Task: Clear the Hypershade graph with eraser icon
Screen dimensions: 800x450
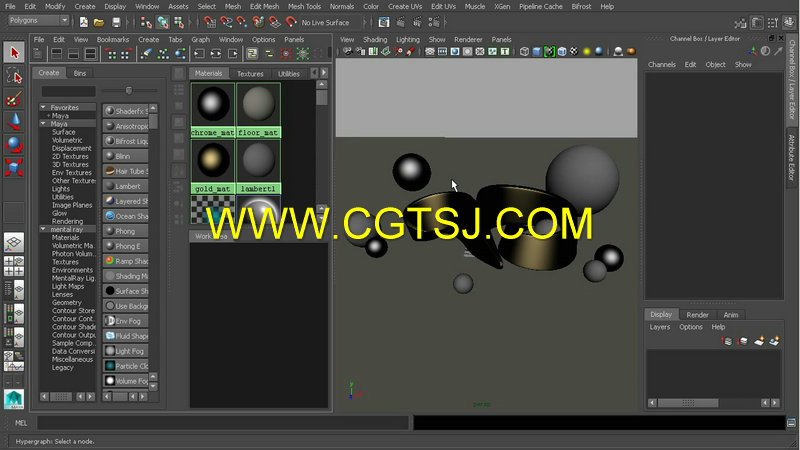Action: 146,54
